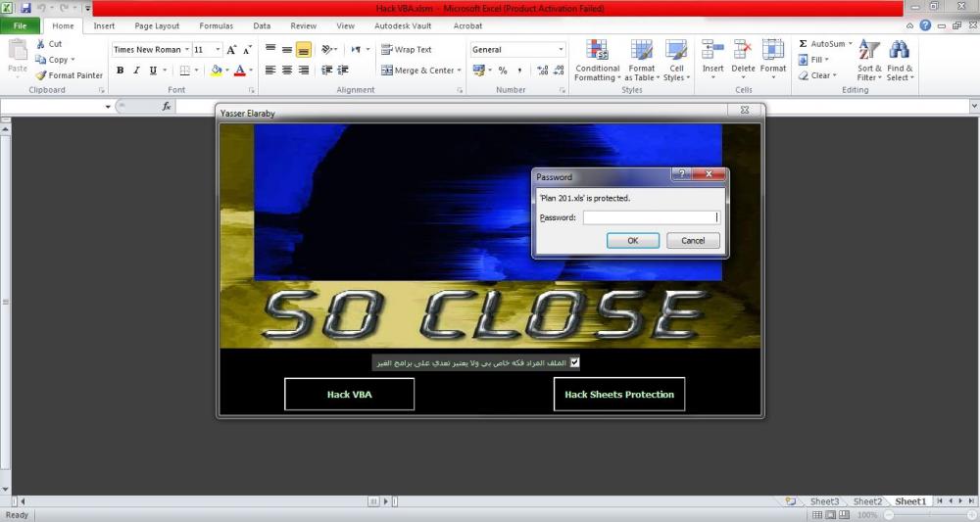The image size is (980, 522).
Task: Click Align Text Left icon
Action: 270,70
